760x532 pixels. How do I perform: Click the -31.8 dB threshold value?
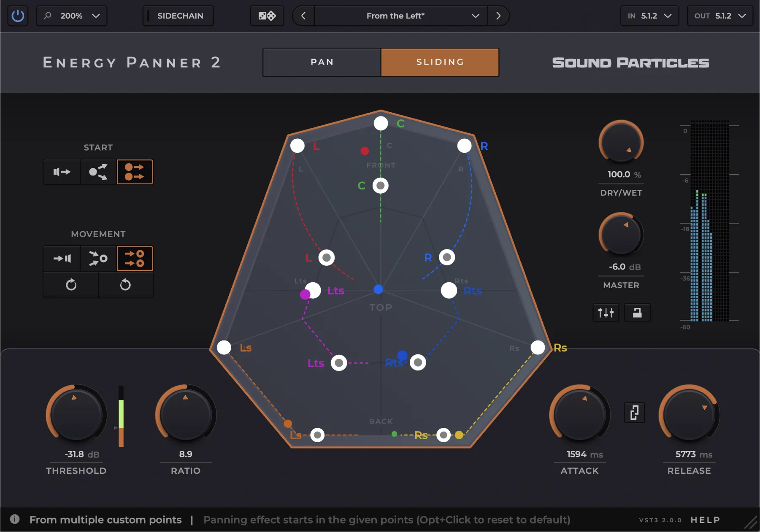coord(82,454)
